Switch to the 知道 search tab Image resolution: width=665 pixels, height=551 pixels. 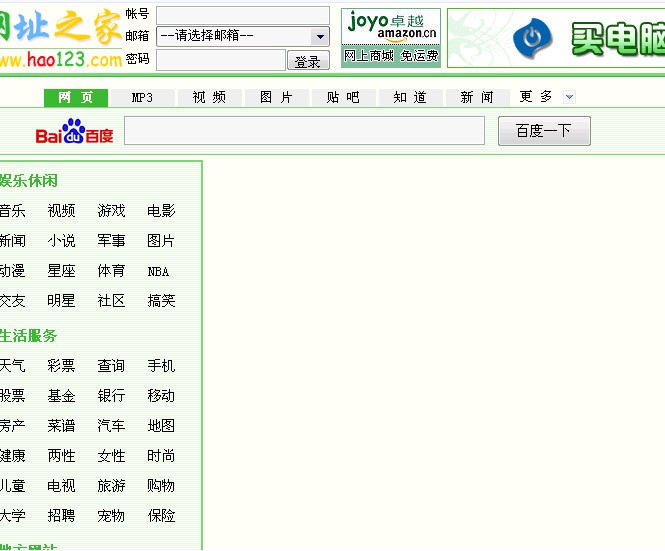410,98
